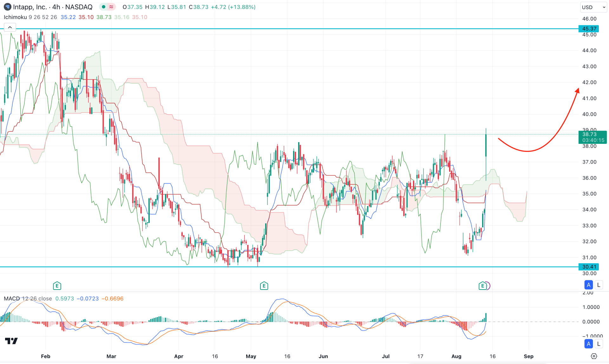The width and height of the screenshot is (609, 364).
Task: Click the August earnings E marker
Action: (482, 286)
